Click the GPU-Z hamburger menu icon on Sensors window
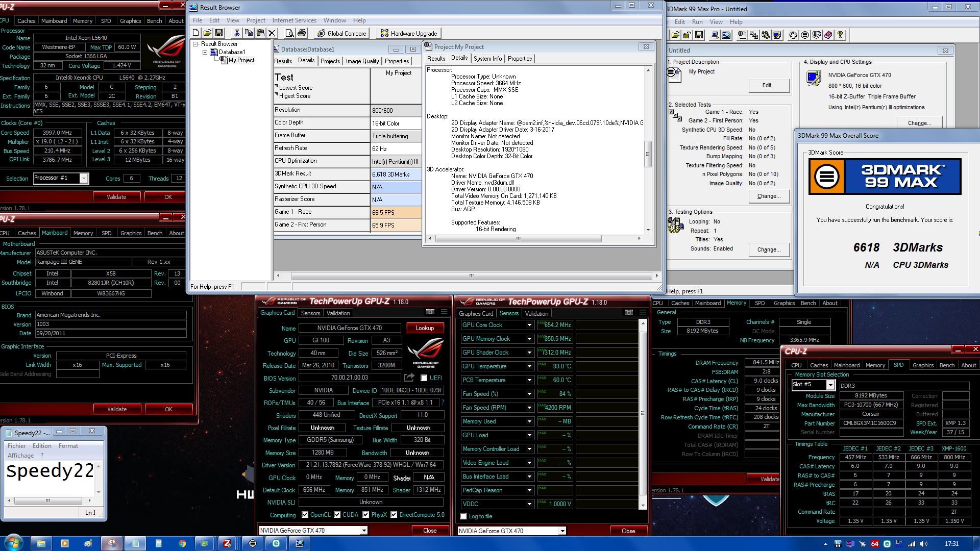This screenshot has height=551, width=980. tap(643, 313)
